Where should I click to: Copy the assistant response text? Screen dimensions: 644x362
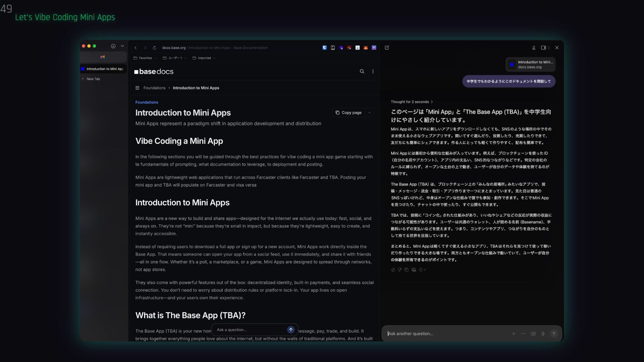(x=406, y=269)
